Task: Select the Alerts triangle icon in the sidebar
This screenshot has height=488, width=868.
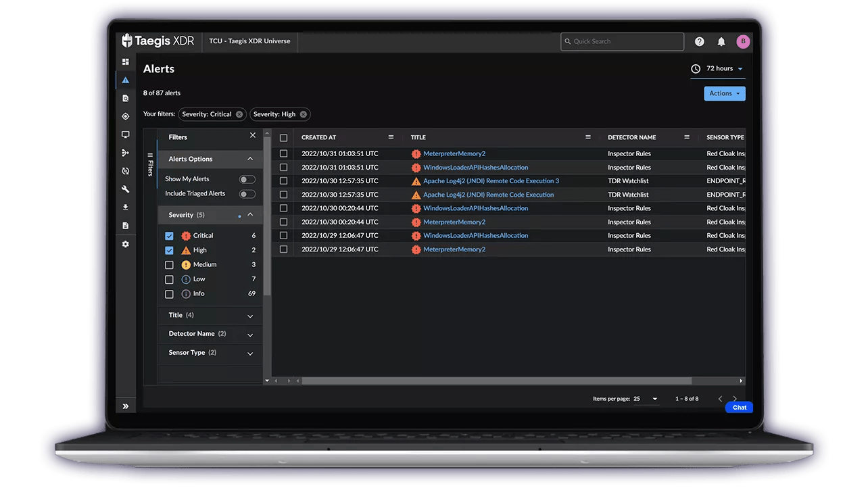Action: [x=125, y=80]
